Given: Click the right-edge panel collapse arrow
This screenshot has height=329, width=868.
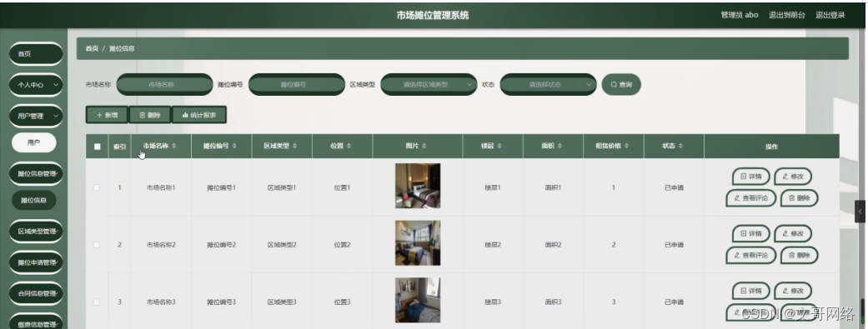Looking at the screenshot, I should pos(860,212).
